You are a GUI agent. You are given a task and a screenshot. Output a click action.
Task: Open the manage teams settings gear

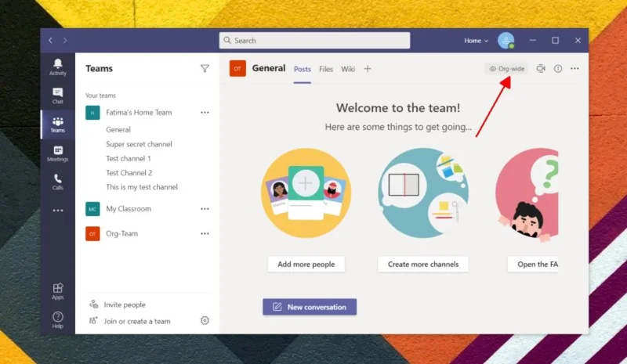[x=205, y=320]
